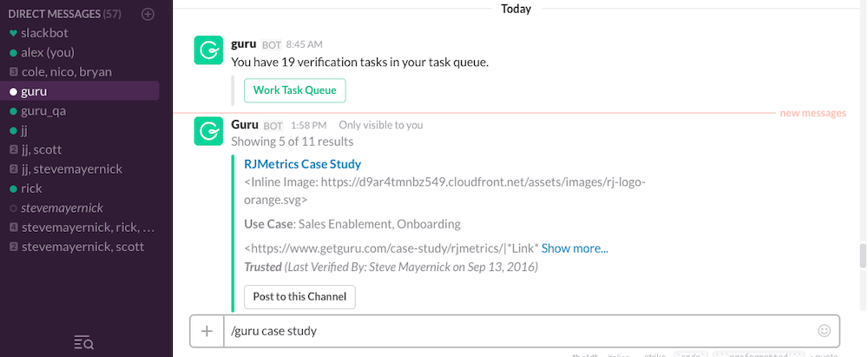Expand the card with Show more...
The height and width of the screenshot is (357, 868).
point(575,248)
